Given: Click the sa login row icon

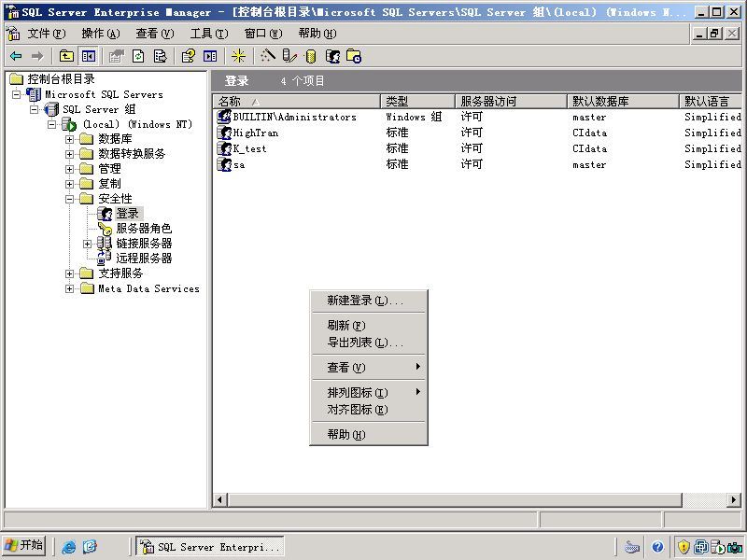Looking at the screenshot, I should coord(224,164).
